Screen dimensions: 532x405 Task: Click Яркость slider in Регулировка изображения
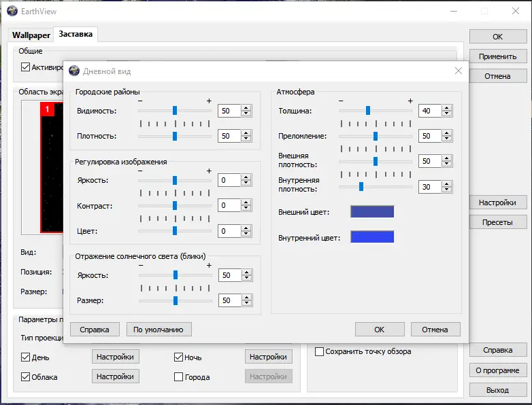[175, 180]
